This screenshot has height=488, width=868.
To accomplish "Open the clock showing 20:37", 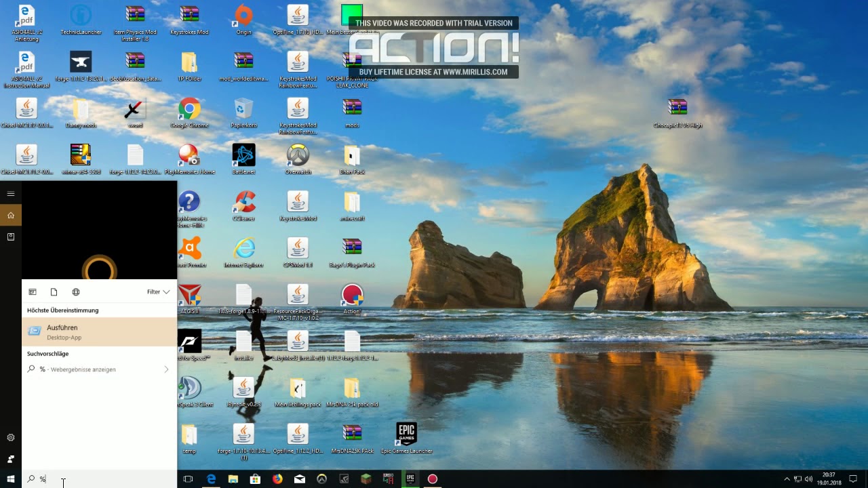I will [829, 479].
